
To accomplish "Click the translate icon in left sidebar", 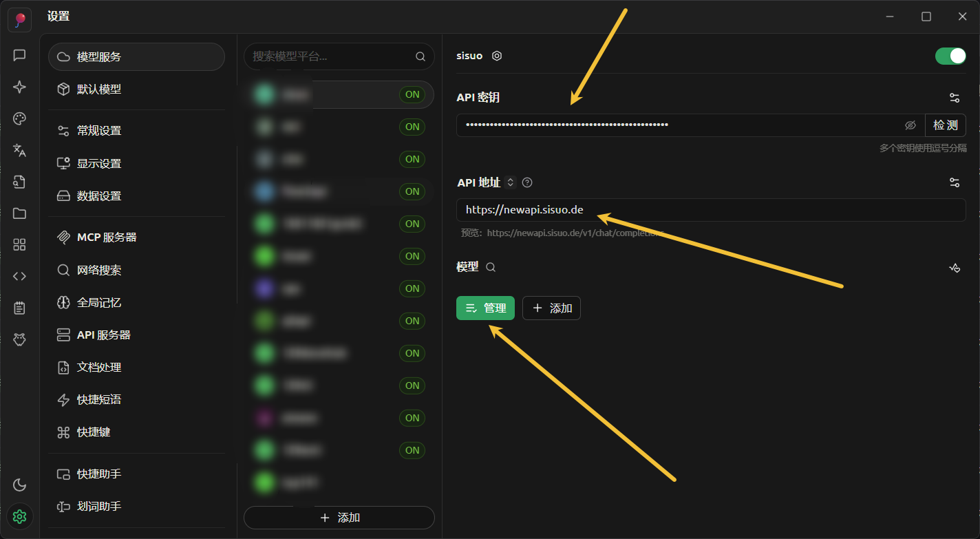I will (19, 150).
